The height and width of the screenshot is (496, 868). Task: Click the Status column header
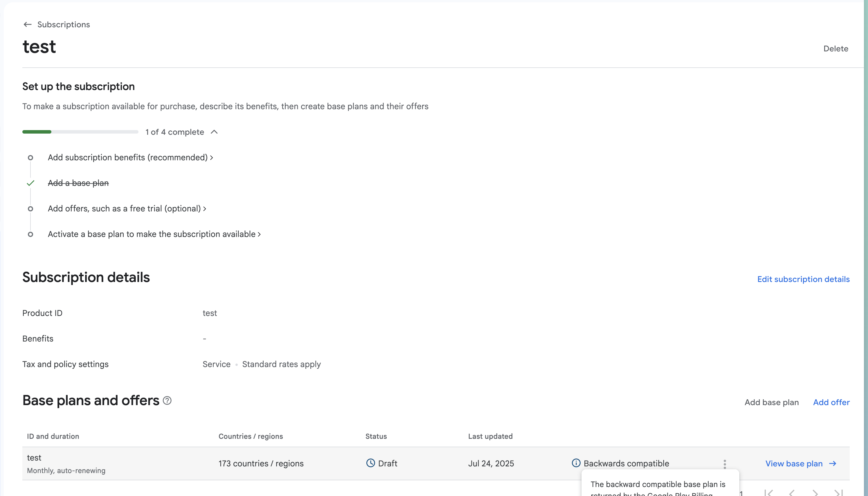376,436
